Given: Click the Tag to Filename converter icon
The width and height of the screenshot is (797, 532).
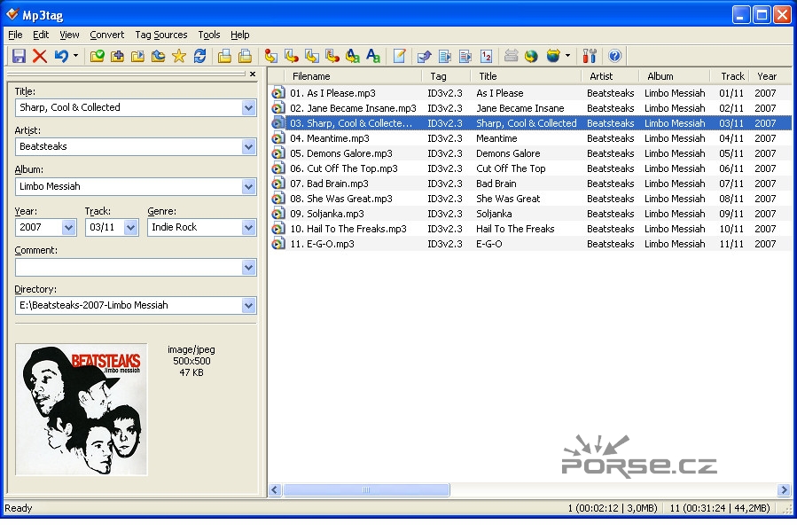Looking at the screenshot, I should (271, 56).
